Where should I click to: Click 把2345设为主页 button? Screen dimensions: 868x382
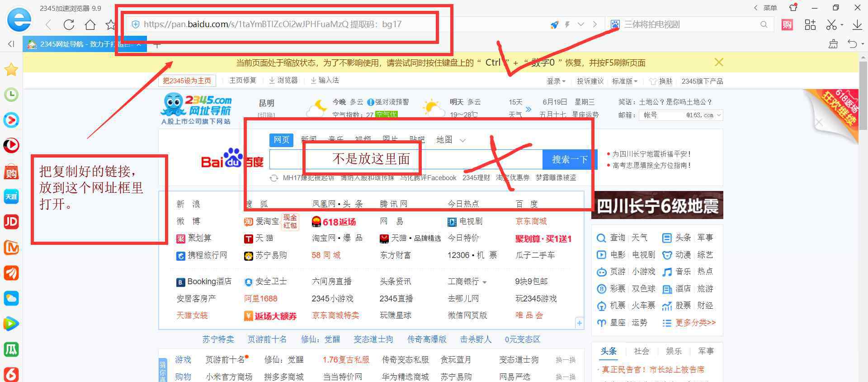[187, 81]
